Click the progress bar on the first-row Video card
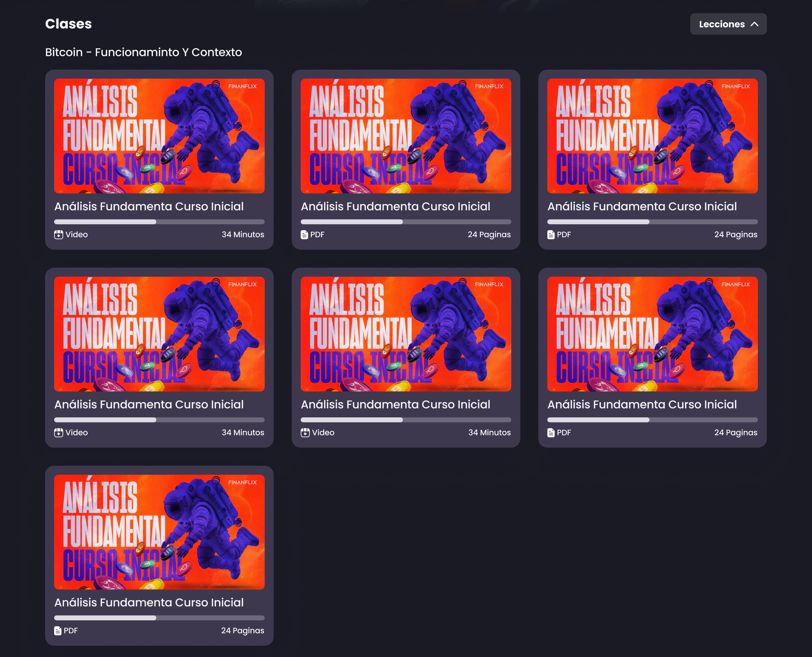The image size is (812, 657). [159, 222]
